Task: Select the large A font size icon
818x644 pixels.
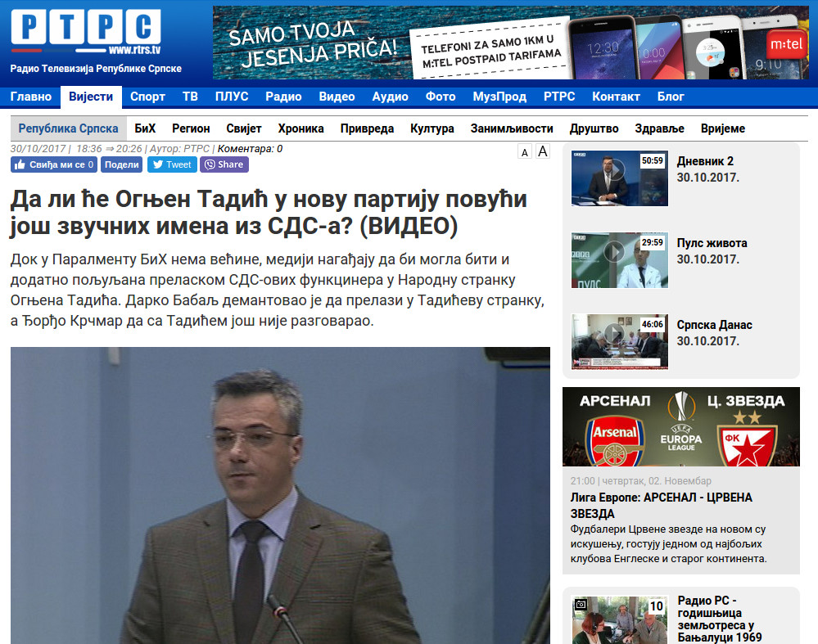Action: click(542, 151)
